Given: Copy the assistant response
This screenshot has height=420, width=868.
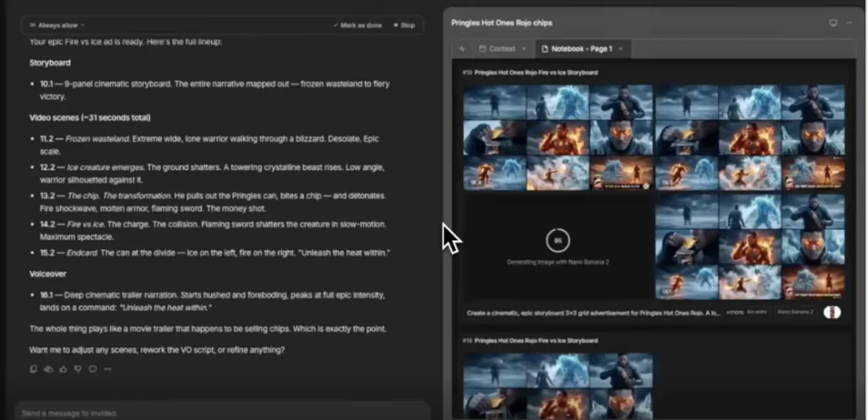Looking at the screenshot, I should point(33,369).
